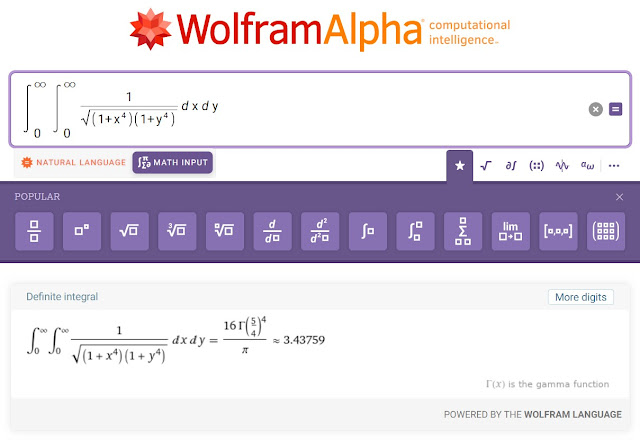Open the wave plot category tab
This screenshot has width=640, height=440.
tap(562, 166)
